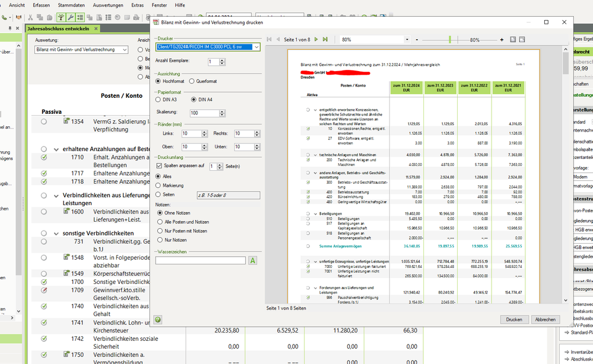Open the 80% zoom level dropdown
This screenshot has width=593, height=364.
click(x=407, y=40)
